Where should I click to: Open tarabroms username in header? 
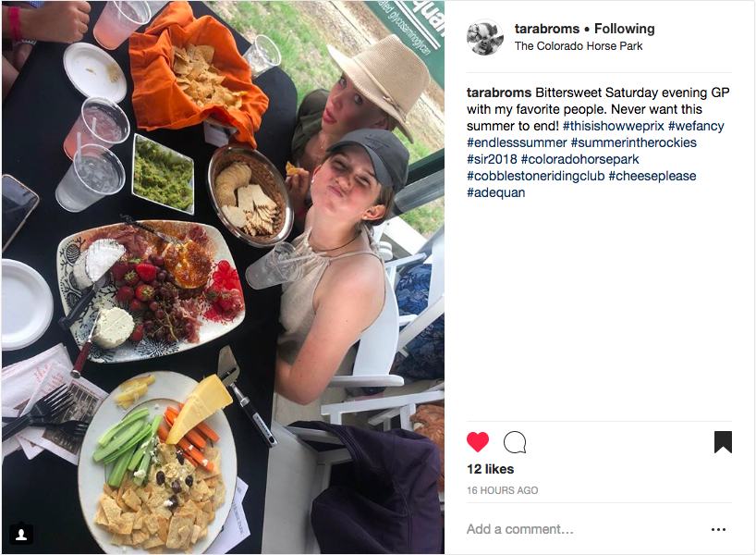[547, 29]
